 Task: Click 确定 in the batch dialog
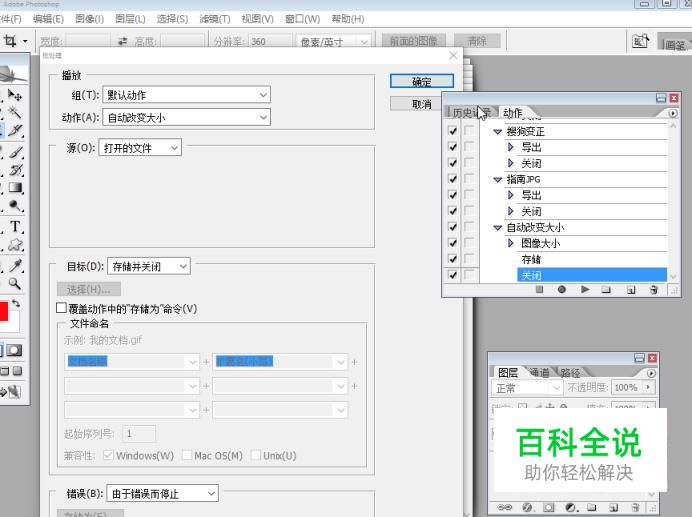pos(421,81)
